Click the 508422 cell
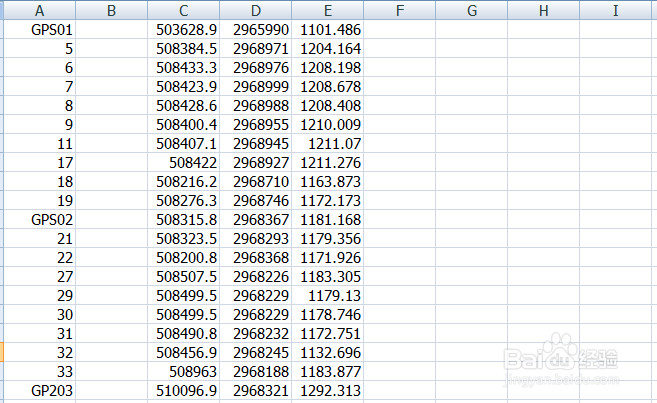The height and width of the screenshot is (403, 657). click(184, 163)
